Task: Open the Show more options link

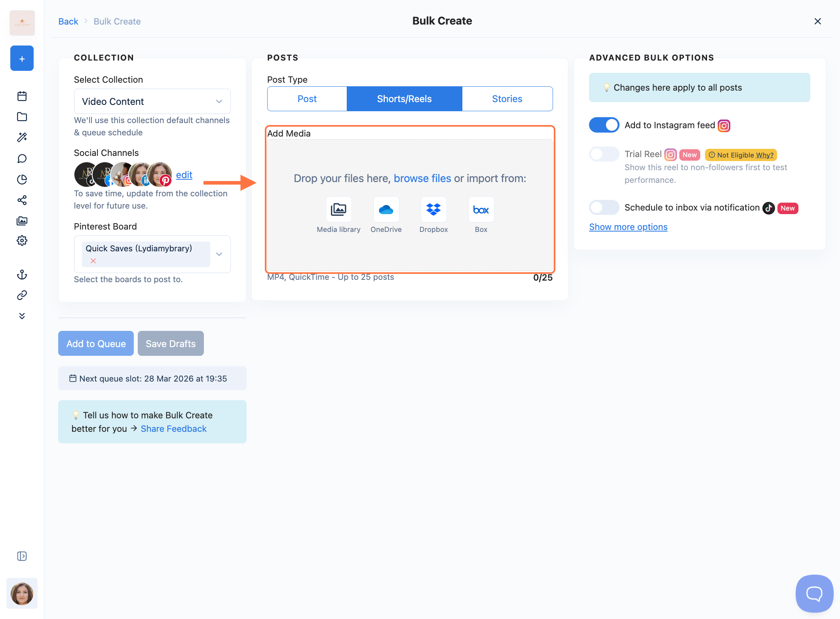Action: coord(628,227)
